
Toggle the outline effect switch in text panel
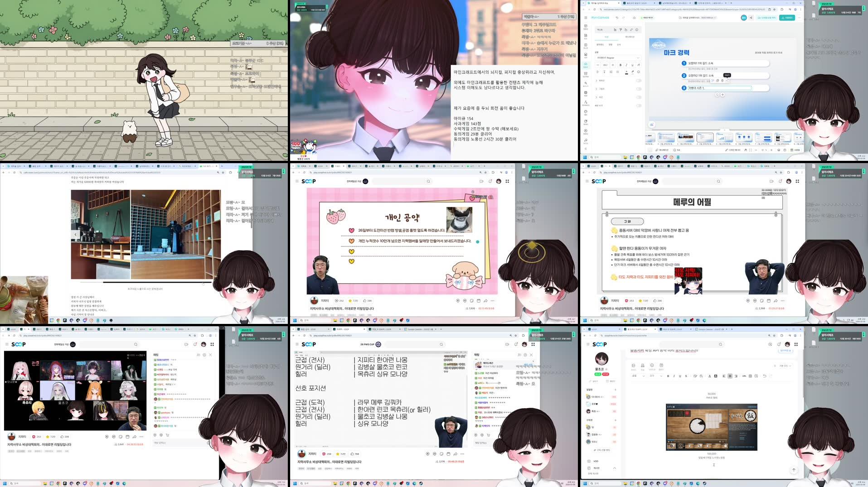[639, 81]
